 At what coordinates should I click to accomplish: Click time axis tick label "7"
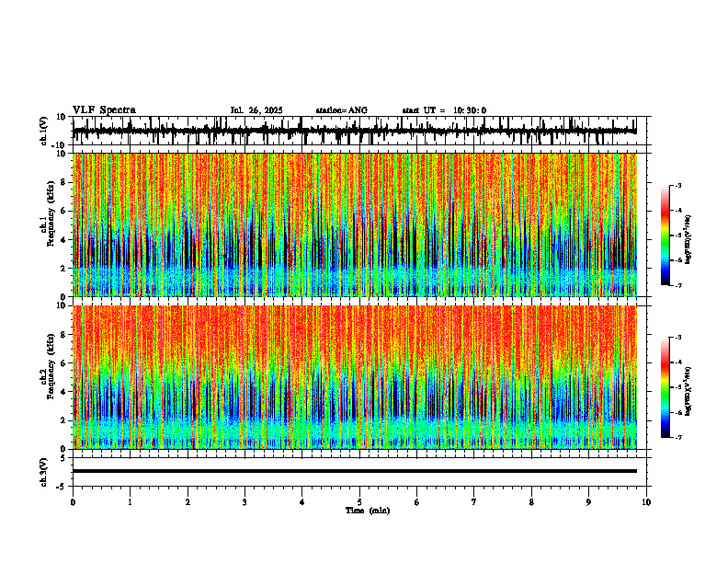(474, 502)
